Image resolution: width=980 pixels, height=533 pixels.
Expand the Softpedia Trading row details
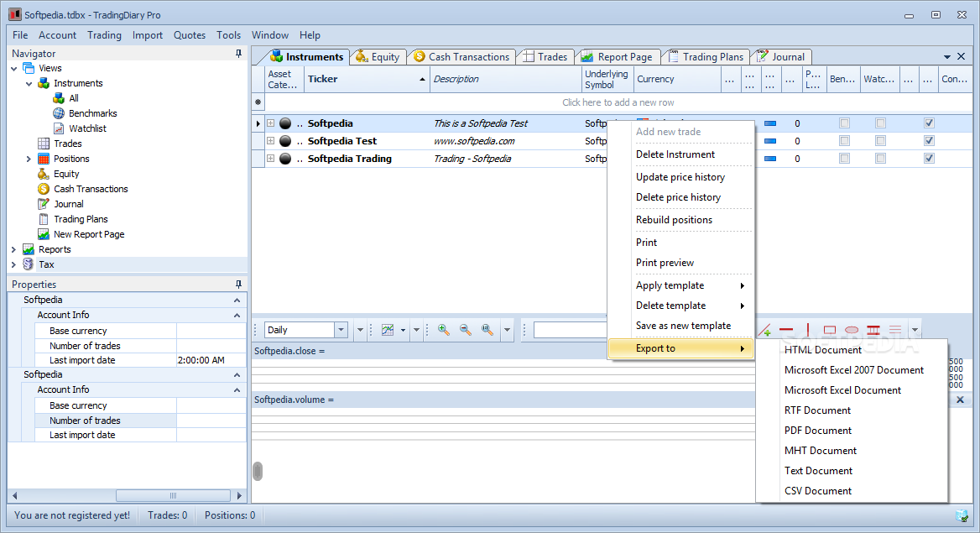(271, 159)
